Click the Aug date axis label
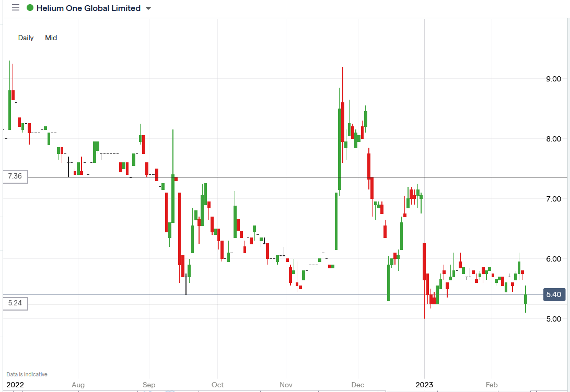This screenshot has width=570, height=392. click(78, 385)
